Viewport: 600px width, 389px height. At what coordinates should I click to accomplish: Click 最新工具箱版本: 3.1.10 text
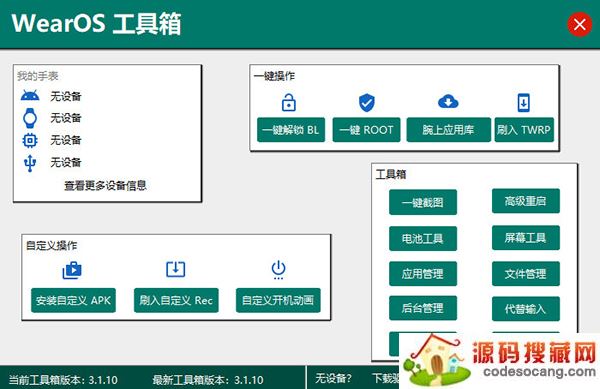click(208, 380)
